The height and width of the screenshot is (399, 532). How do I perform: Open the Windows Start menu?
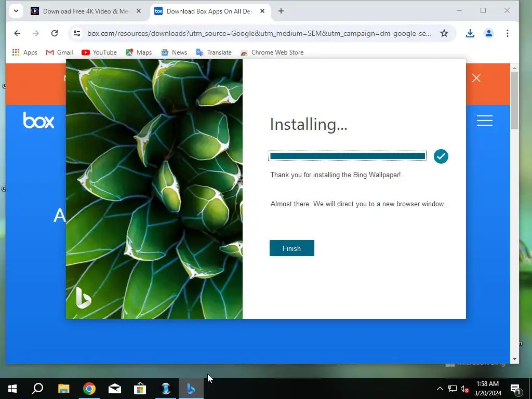point(12,389)
